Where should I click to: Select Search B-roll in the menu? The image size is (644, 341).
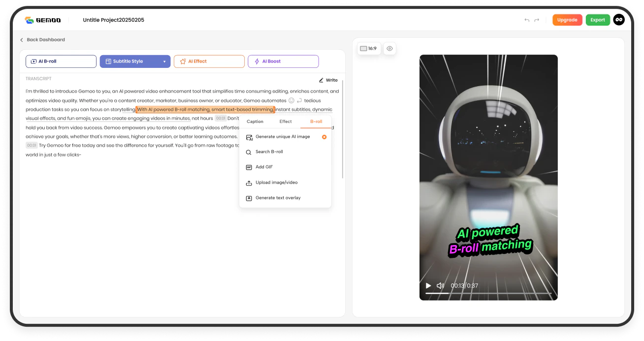click(269, 152)
